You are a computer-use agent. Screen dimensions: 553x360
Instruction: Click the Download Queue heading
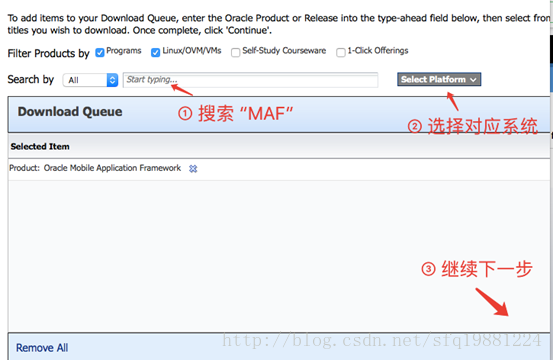[70, 111]
